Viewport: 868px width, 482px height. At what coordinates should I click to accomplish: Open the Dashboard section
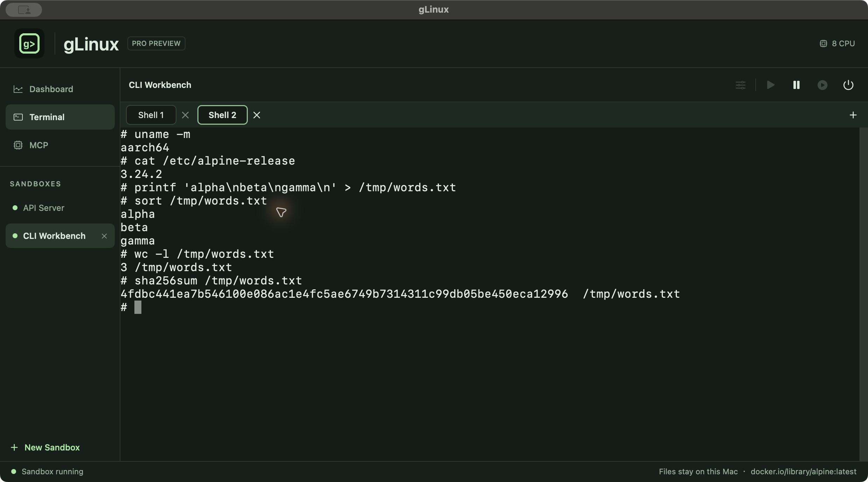tap(60, 89)
